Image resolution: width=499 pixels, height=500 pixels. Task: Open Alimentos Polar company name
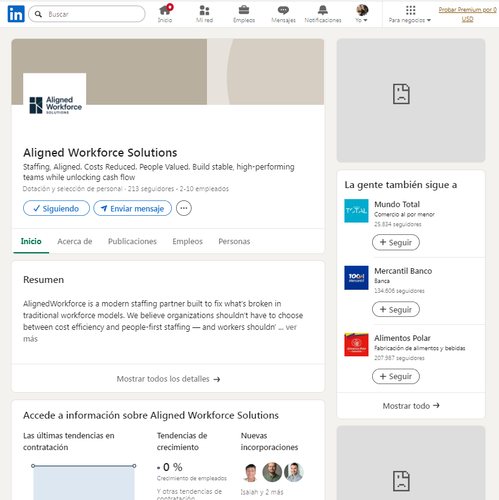tap(402, 338)
